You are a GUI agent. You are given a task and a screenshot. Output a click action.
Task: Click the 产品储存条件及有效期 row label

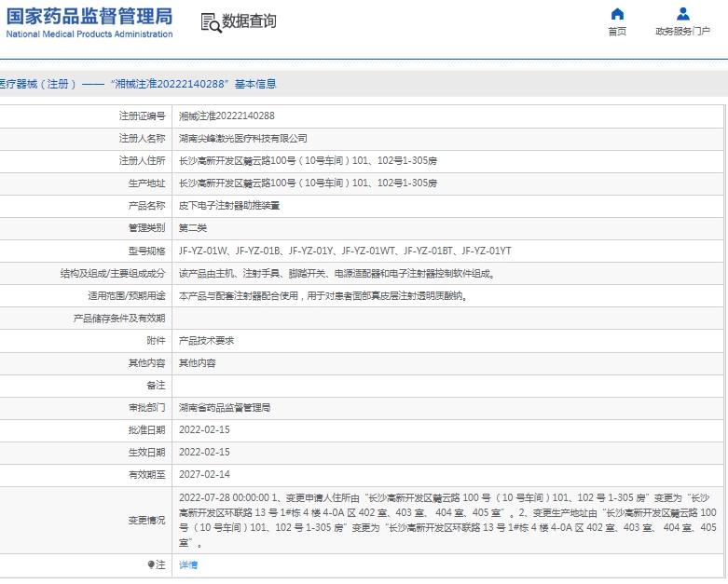pos(119,319)
